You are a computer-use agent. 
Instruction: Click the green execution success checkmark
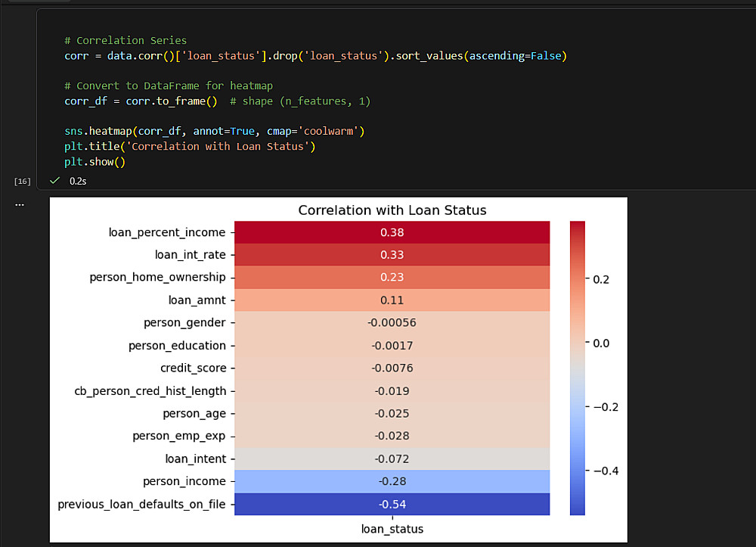click(54, 181)
